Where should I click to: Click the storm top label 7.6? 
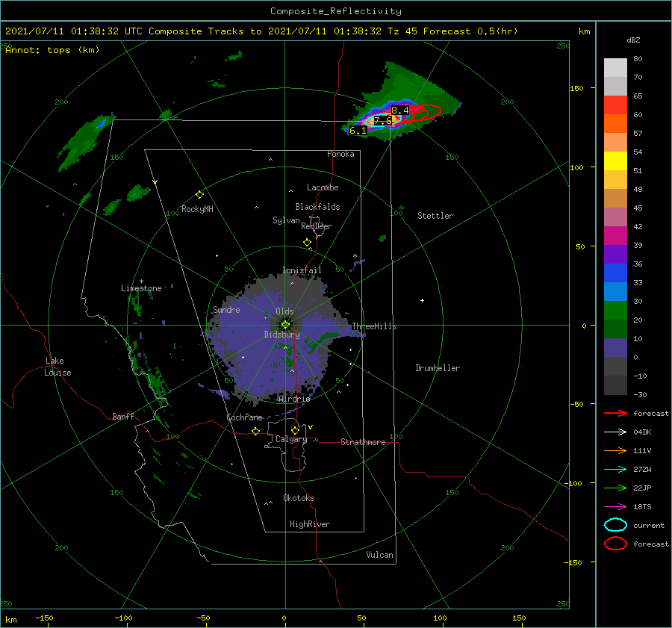pyautogui.click(x=383, y=120)
